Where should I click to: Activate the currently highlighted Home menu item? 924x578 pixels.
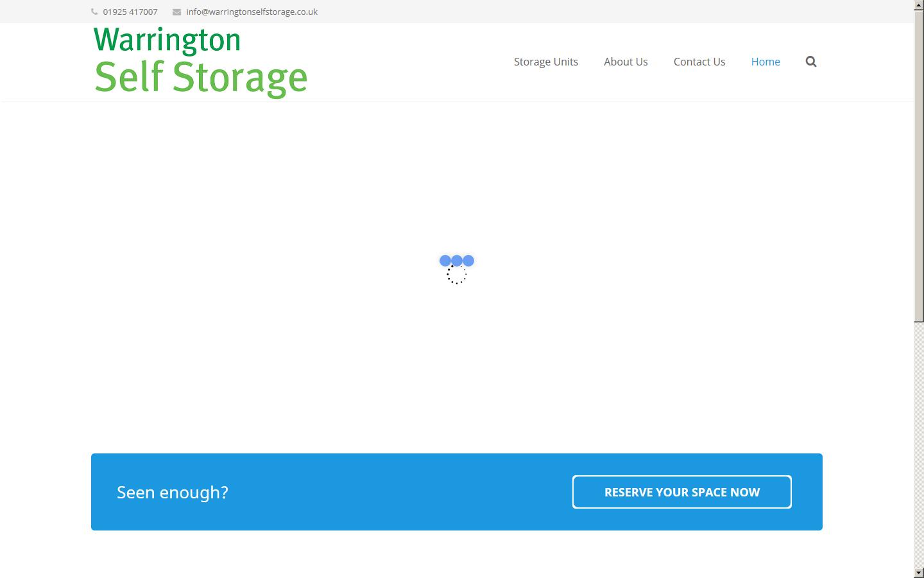pyautogui.click(x=765, y=61)
